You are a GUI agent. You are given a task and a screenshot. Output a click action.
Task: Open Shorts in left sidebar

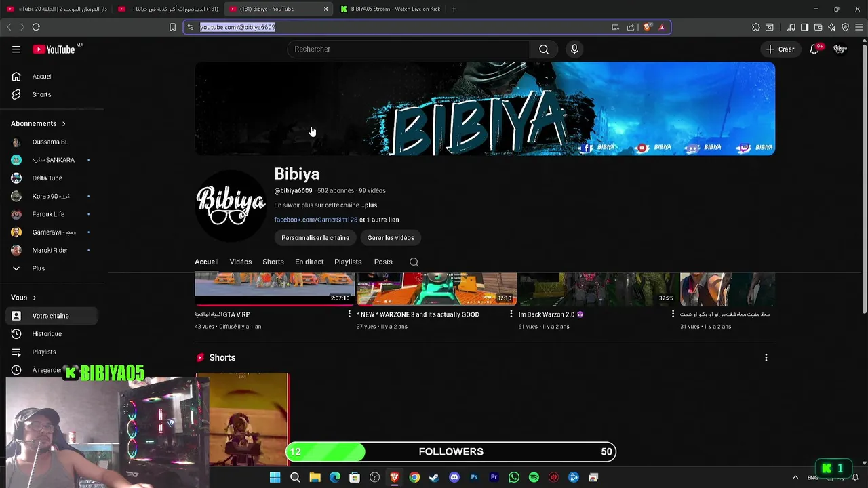point(53,94)
